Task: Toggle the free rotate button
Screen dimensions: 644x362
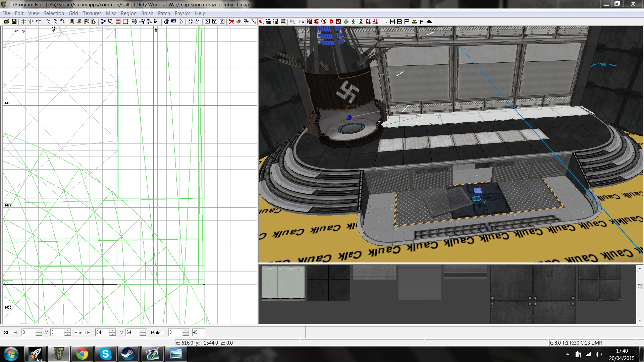Action: point(190,21)
